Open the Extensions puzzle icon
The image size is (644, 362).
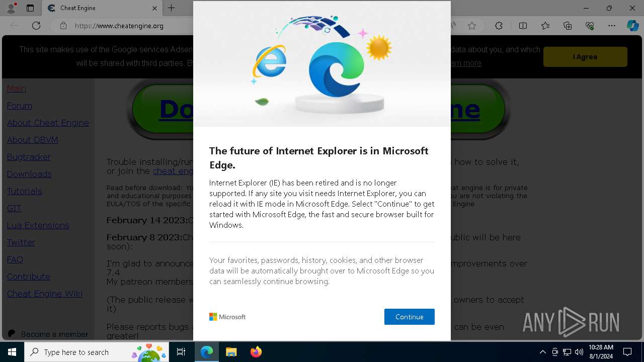(499, 26)
